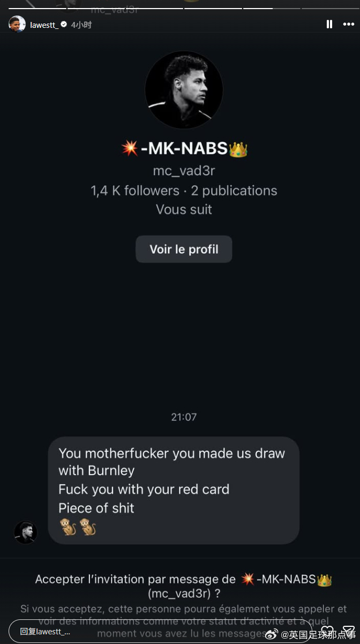Viewport: 360px width, 644px height.
Task: Click the Vous suit label
Action: pos(184,209)
